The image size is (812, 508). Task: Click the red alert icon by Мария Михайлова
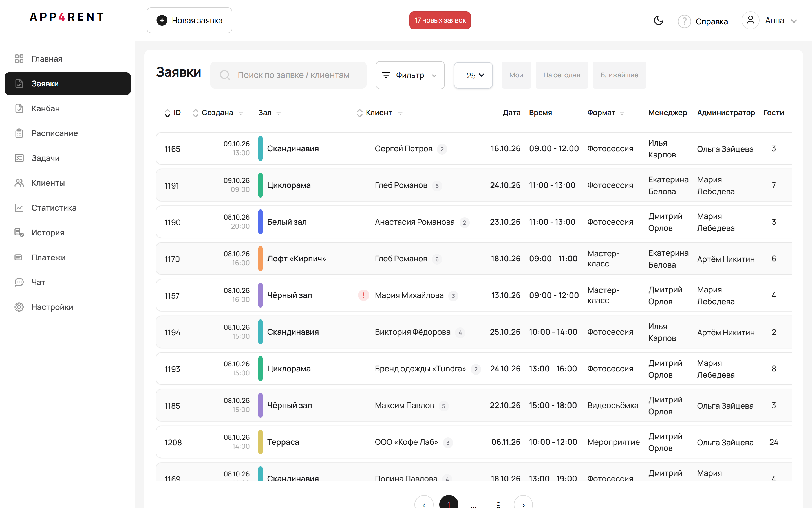coord(363,295)
